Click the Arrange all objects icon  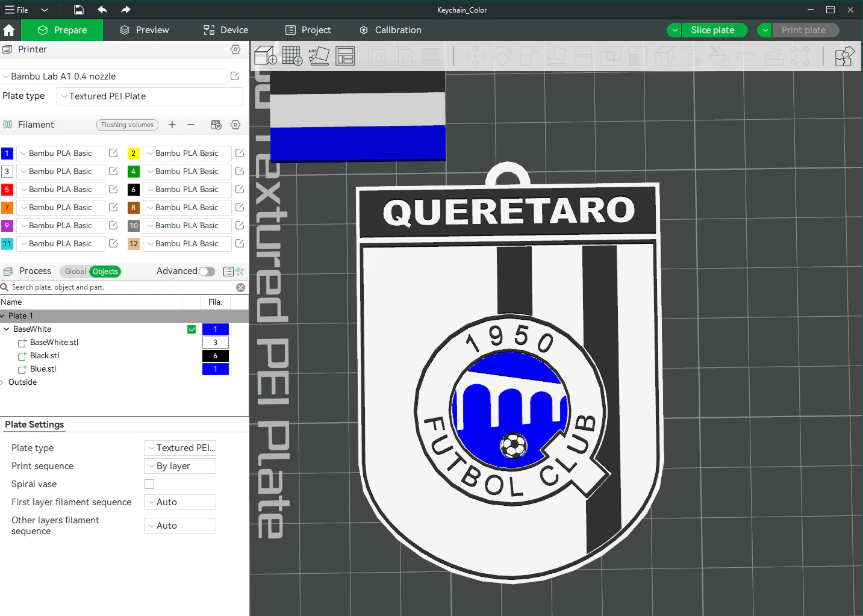click(345, 56)
